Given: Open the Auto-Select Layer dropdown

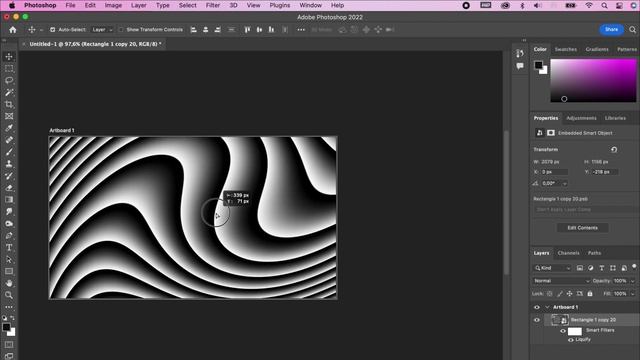Looking at the screenshot, I should point(102,30).
